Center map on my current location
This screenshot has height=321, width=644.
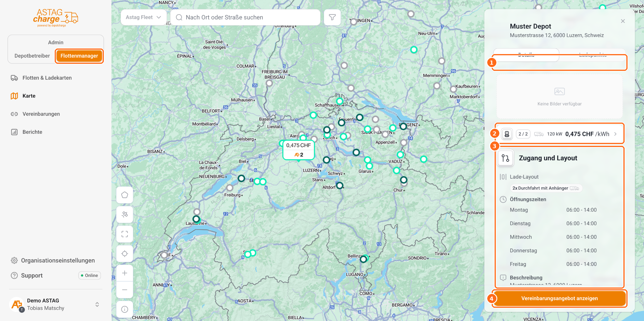pos(125,254)
